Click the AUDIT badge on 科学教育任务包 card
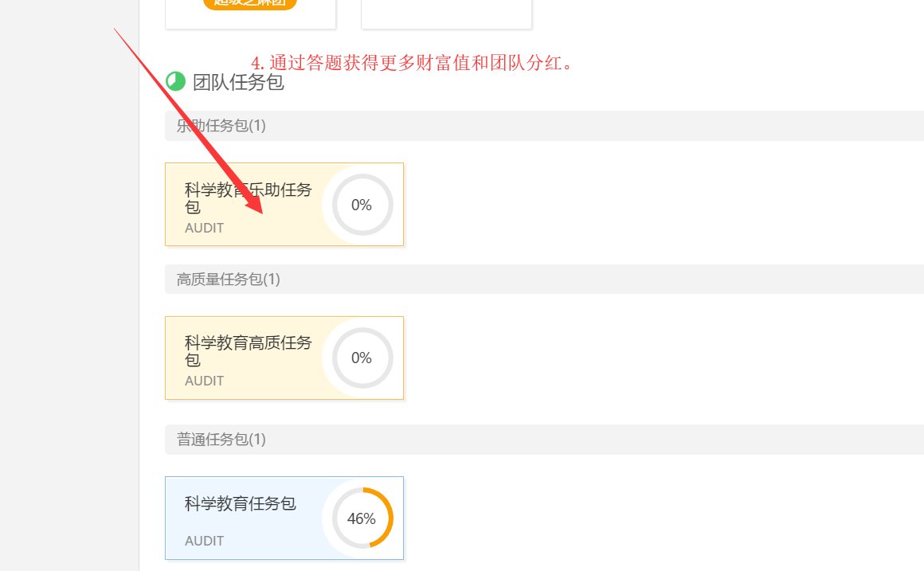The width and height of the screenshot is (924, 571). pyautogui.click(x=204, y=541)
